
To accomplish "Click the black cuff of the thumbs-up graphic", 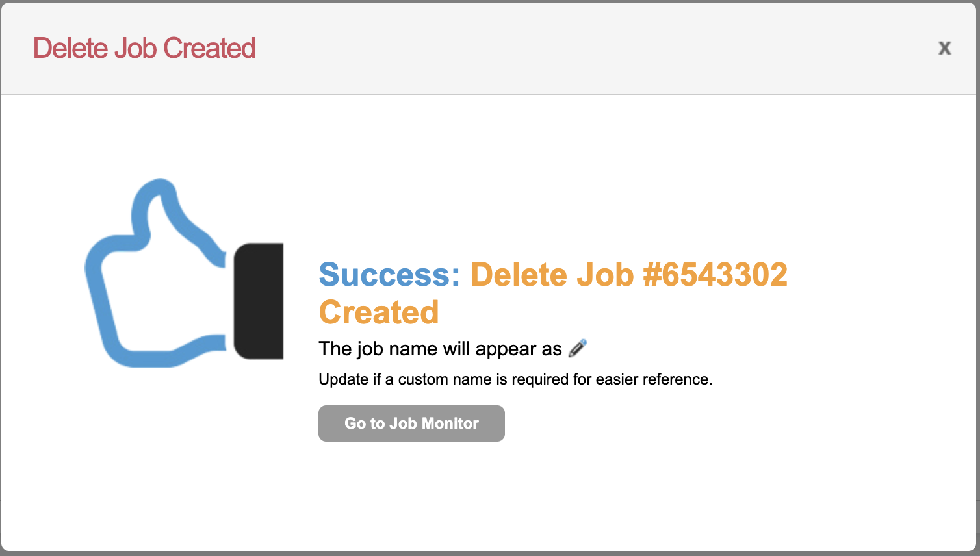I will click(x=259, y=301).
